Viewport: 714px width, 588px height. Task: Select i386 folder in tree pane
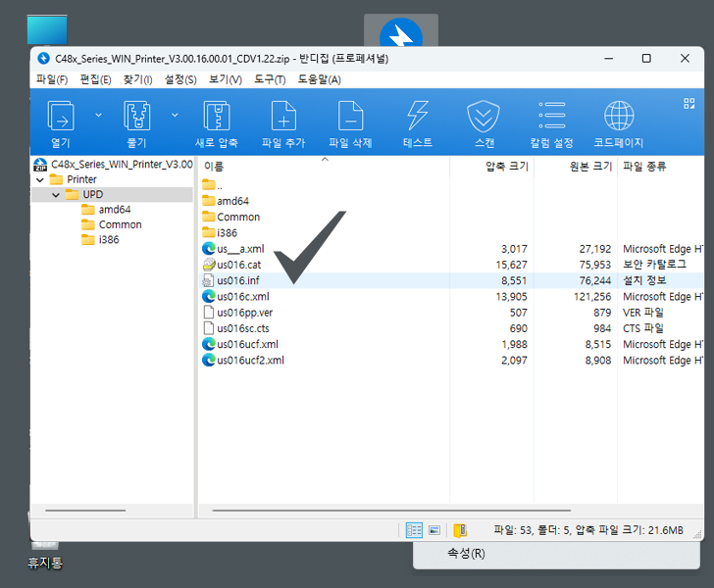[x=100, y=239]
